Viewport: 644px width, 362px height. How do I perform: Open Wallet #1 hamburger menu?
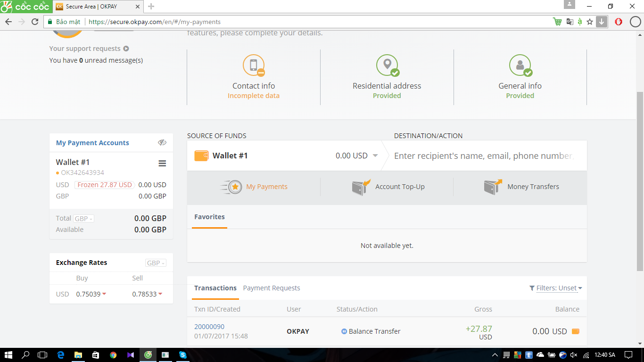[162, 163]
